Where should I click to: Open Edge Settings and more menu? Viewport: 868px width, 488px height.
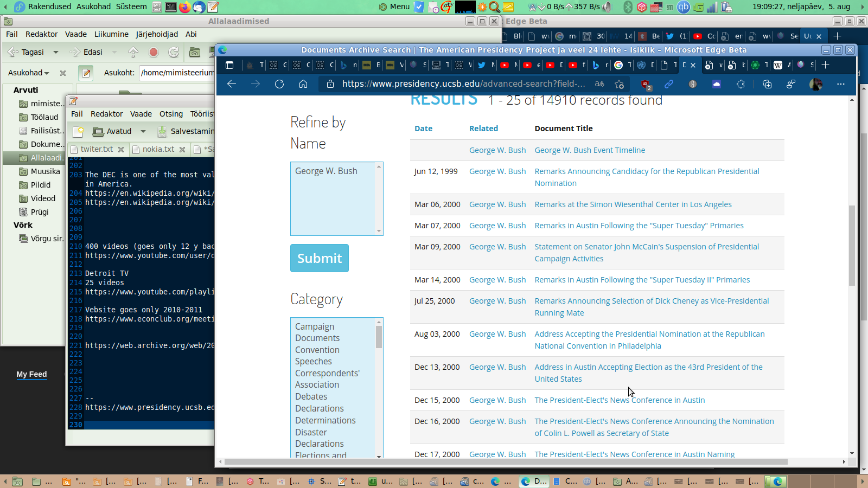pos(841,84)
